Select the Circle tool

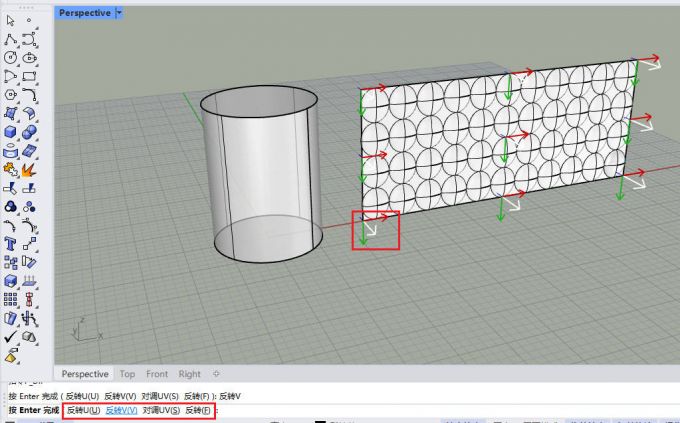[10, 58]
